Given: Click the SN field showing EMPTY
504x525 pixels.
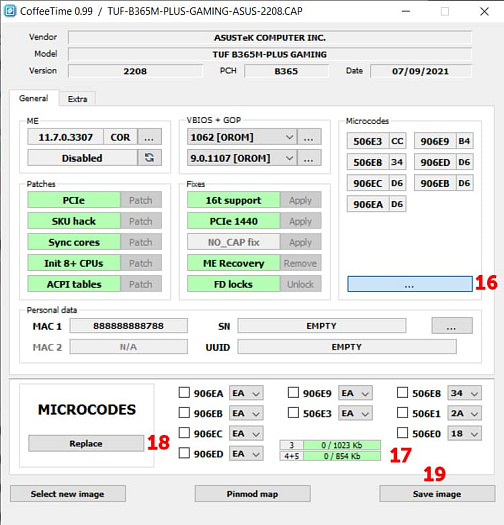Looking at the screenshot, I should pos(322,326).
